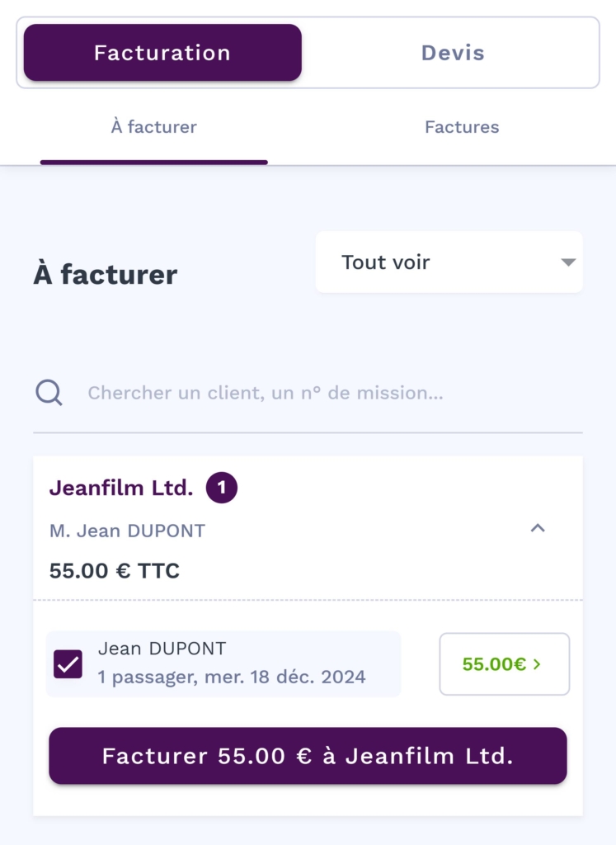Open the Tout voir filter dropdown
This screenshot has height=845, width=616.
[x=449, y=262]
